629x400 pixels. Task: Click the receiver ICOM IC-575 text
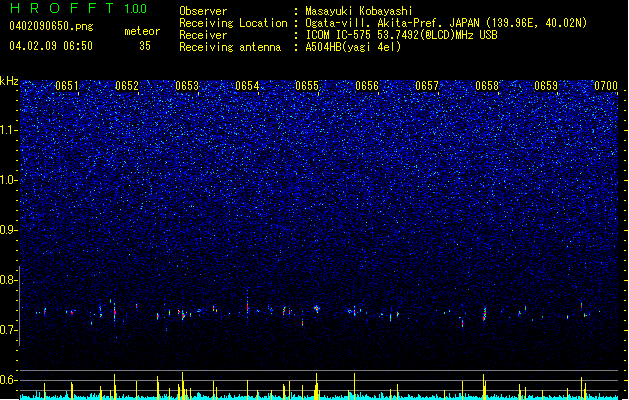[401, 35]
